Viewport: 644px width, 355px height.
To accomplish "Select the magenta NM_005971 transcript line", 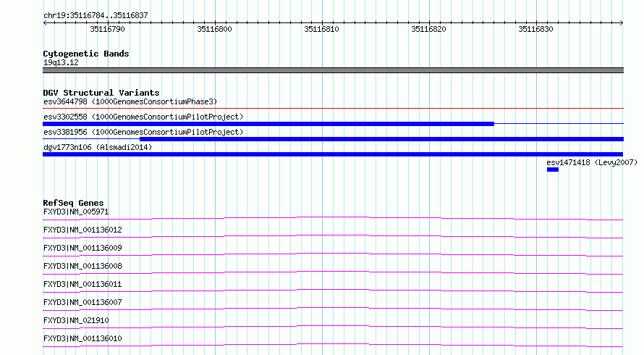I will [x=333, y=218].
